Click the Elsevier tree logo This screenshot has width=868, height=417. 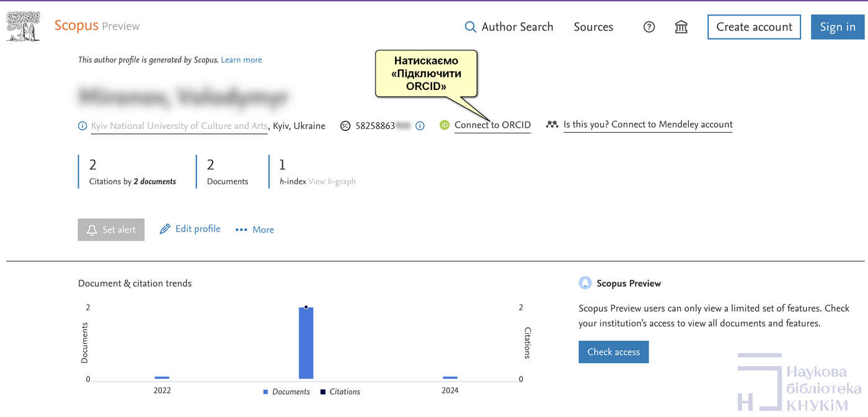(23, 26)
